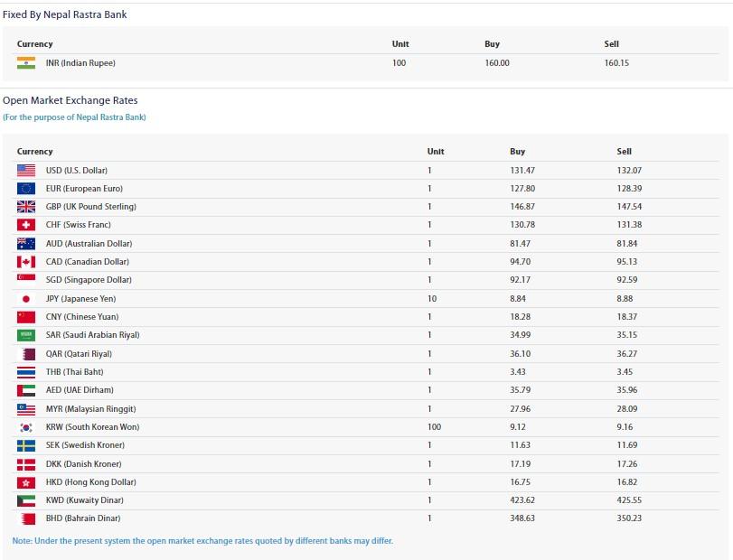
Task: Select the Kuwait flag icon
Action: [x=26, y=500]
